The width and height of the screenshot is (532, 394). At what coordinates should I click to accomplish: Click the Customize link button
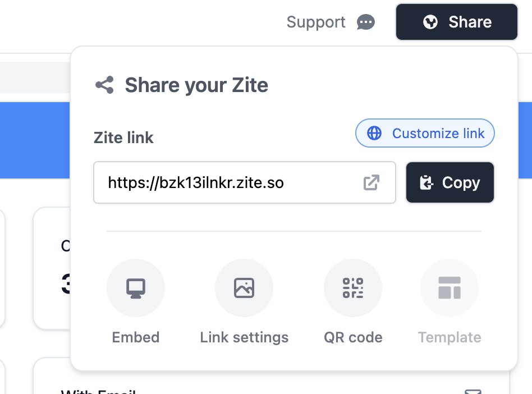click(x=425, y=133)
